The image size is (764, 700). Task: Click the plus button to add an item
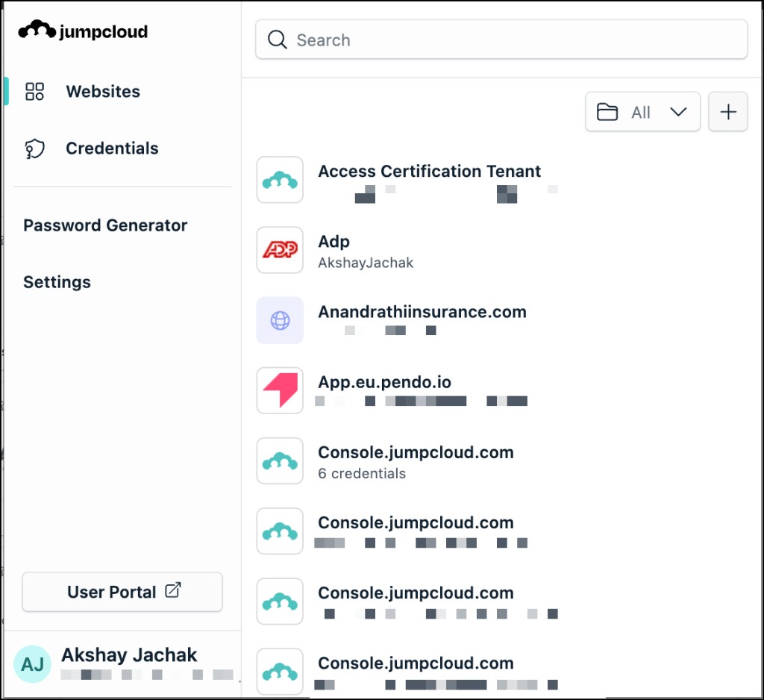(x=728, y=112)
